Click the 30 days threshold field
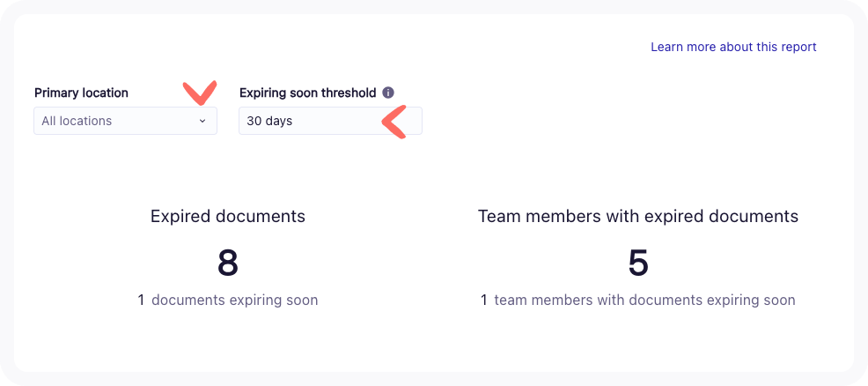868x386 pixels. [x=330, y=121]
